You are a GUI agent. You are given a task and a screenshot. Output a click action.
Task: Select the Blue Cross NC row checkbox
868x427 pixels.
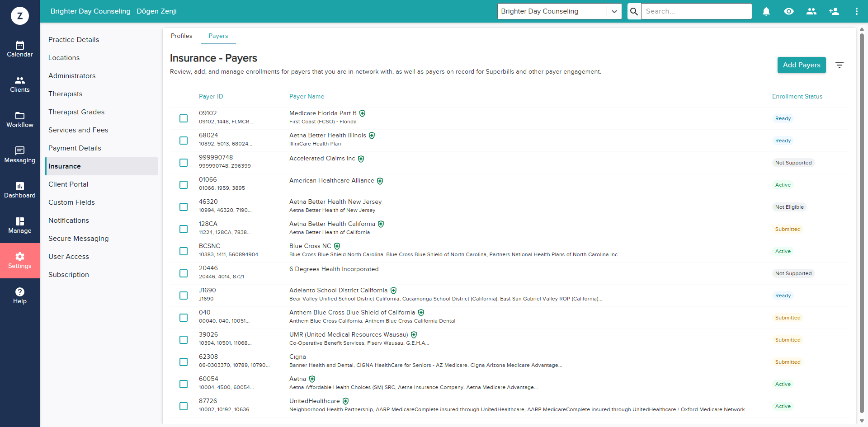pyautogui.click(x=184, y=251)
